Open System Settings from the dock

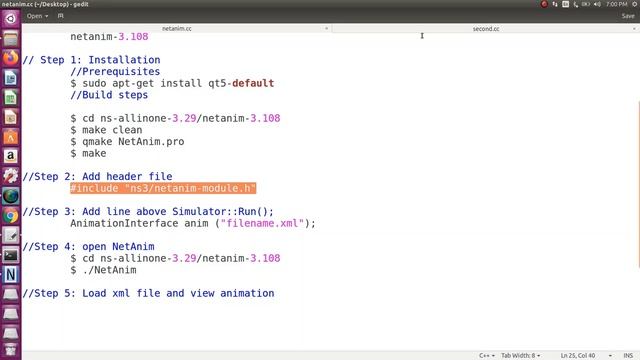(x=11, y=176)
